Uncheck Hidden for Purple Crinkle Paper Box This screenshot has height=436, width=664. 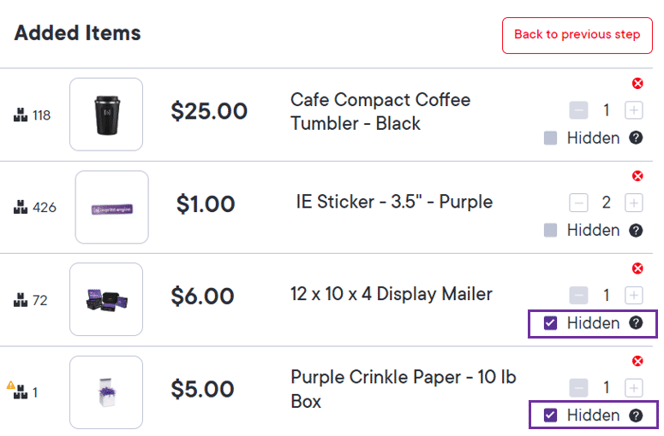click(x=550, y=415)
